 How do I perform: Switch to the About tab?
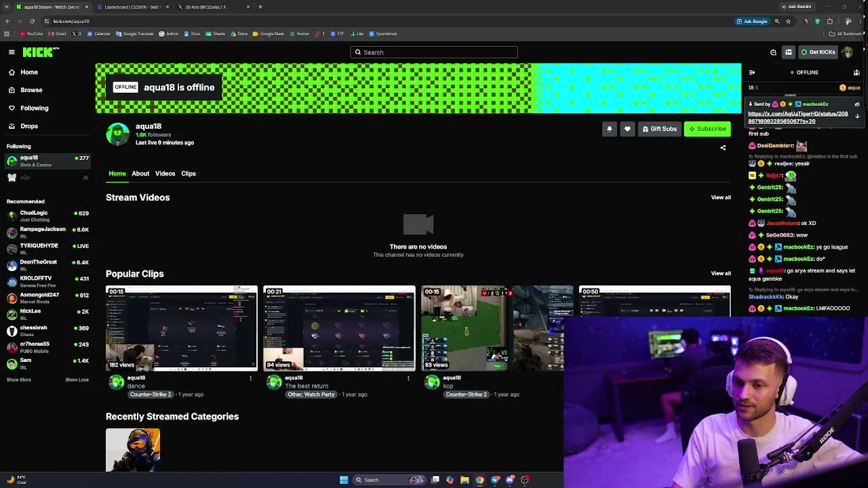[140, 174]
